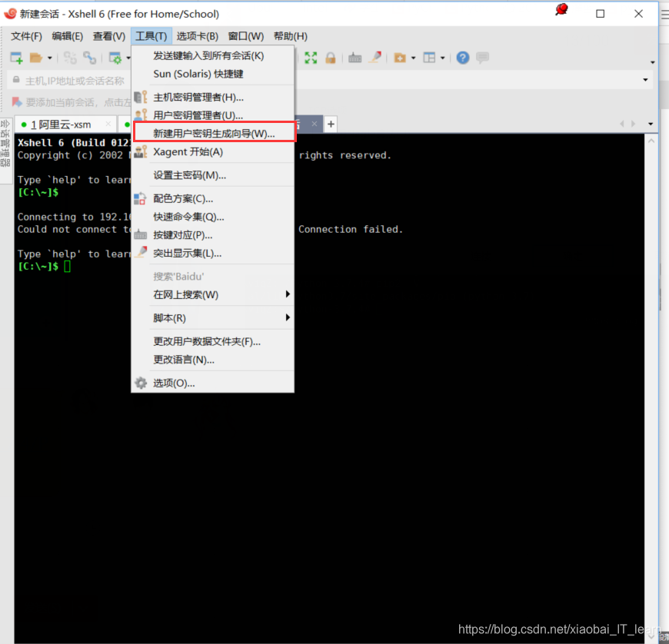Screen dimensions: 669x644
Task: Choose 设置主密码(M)... menu item
Action: 212,175
